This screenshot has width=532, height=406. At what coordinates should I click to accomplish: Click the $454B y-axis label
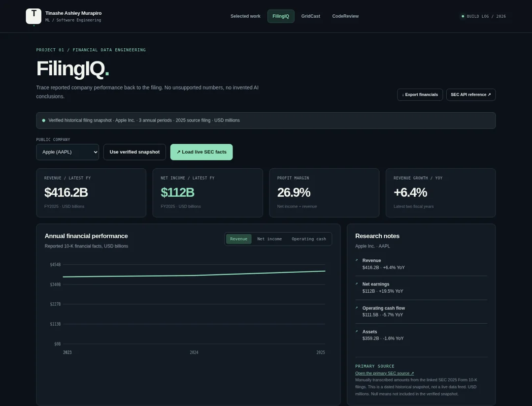point(55,265)
